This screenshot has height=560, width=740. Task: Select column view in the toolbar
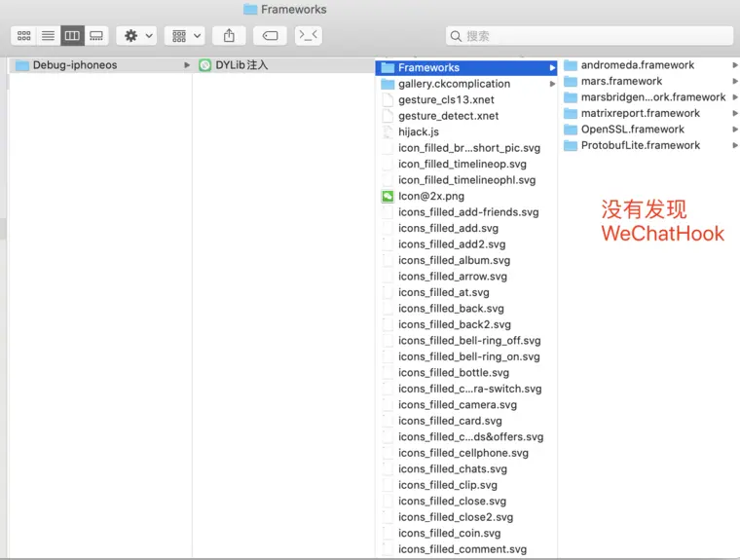pyautogui.click(x=72, y=36)
